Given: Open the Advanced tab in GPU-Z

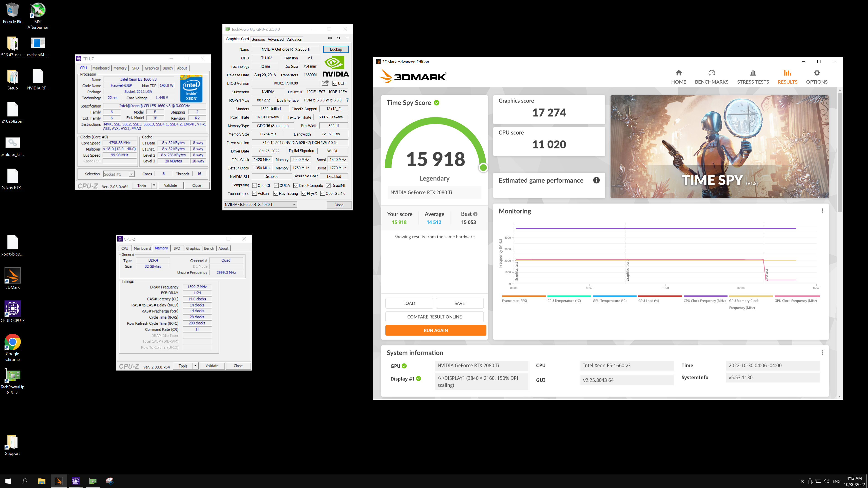Looking at the screenshot, I should tap(275, 39).
